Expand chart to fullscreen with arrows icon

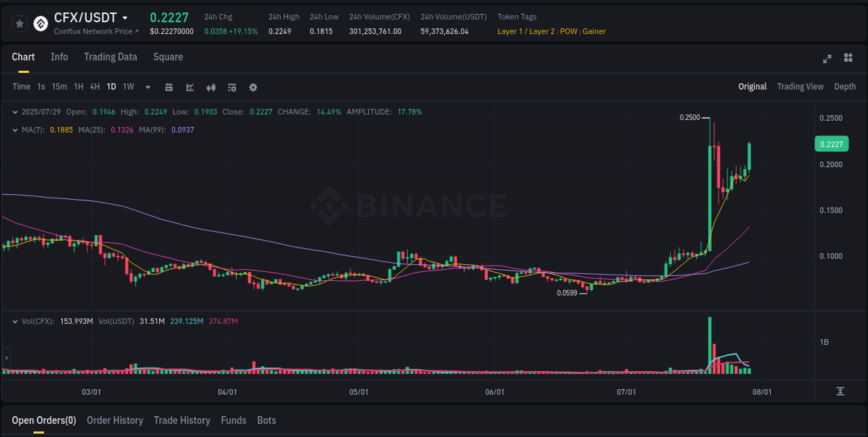tap(826, 59)
